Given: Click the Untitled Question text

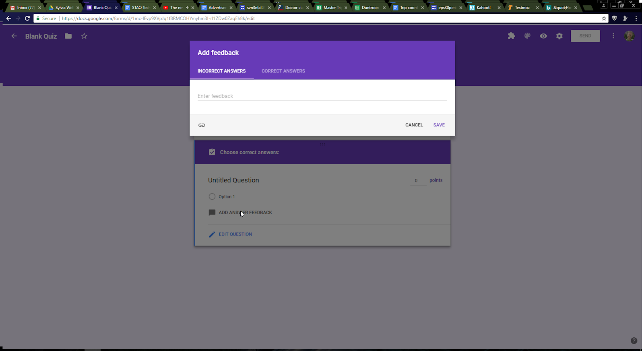Looking at the screenshot, I should pyautogui.click(x=233, y=180).
